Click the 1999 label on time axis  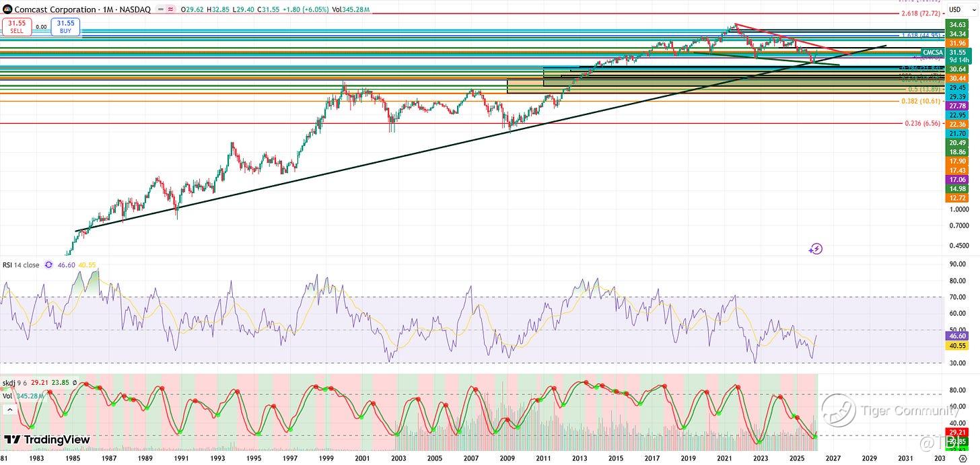326,458
